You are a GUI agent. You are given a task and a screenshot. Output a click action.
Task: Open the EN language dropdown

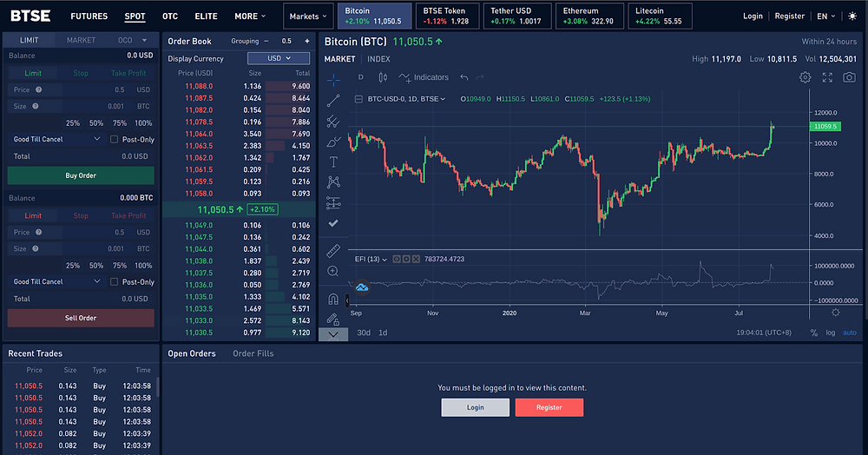[826, 16]
